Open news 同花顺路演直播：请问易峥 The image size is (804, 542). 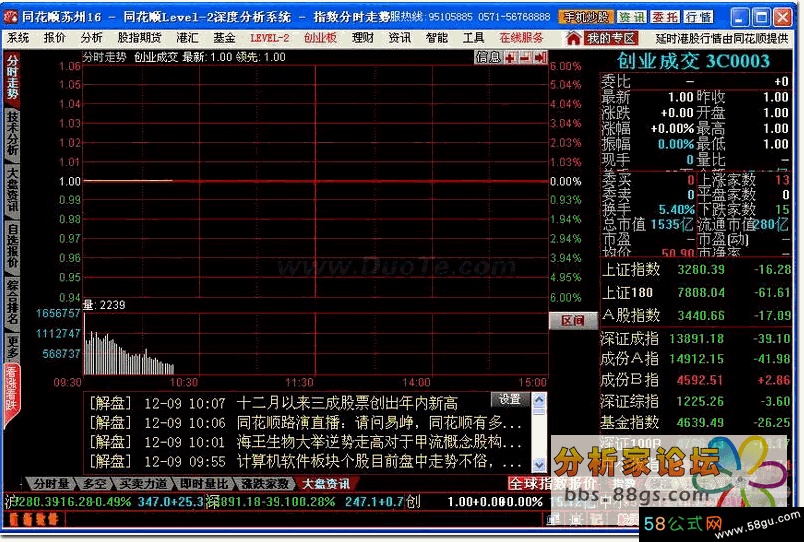tap(379, 423)
